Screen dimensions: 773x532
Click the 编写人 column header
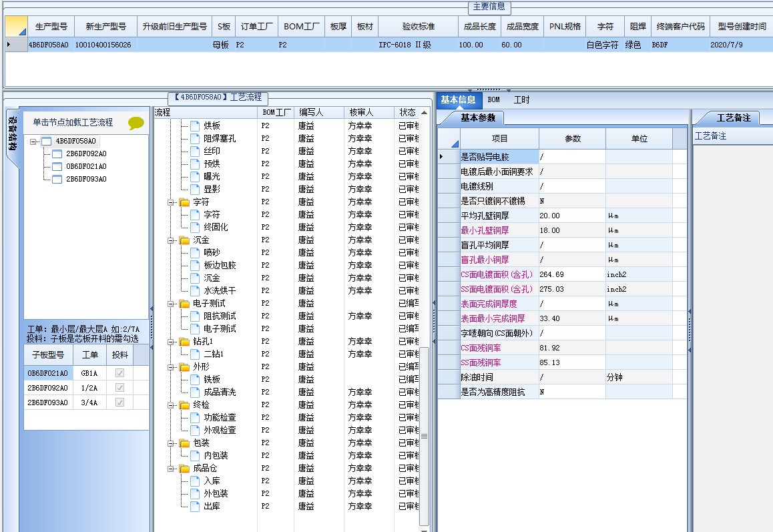pyautogui.click(x=319, y=112)
